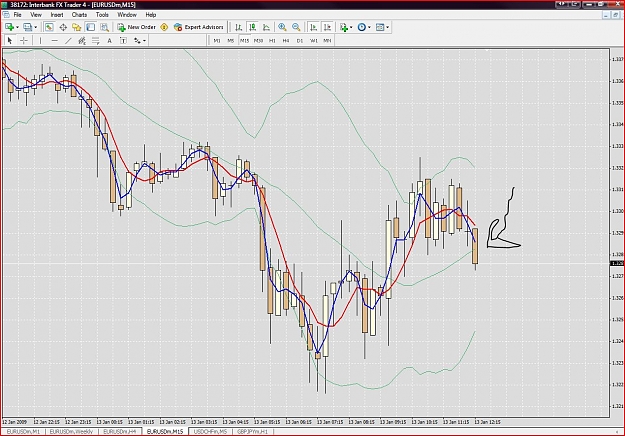Switch chart to bar chart style

(238, 27)
